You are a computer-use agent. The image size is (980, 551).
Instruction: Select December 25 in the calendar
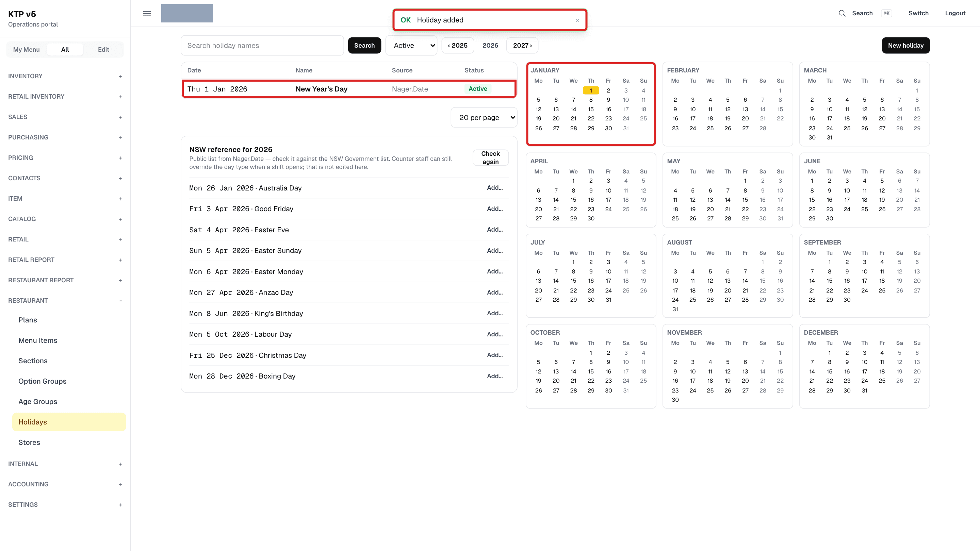pyautogui.click(x=882, y=381)
